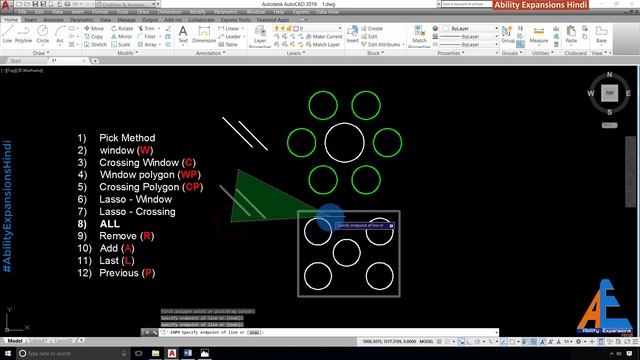
Task: Click the Move command
Action: click(x=94, y=29)
